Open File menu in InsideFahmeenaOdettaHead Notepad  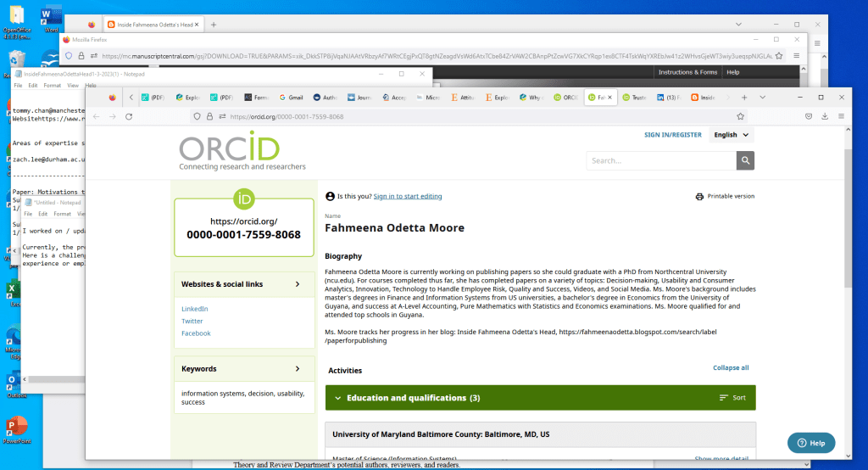pyautogui.click(x=19, y=86)
